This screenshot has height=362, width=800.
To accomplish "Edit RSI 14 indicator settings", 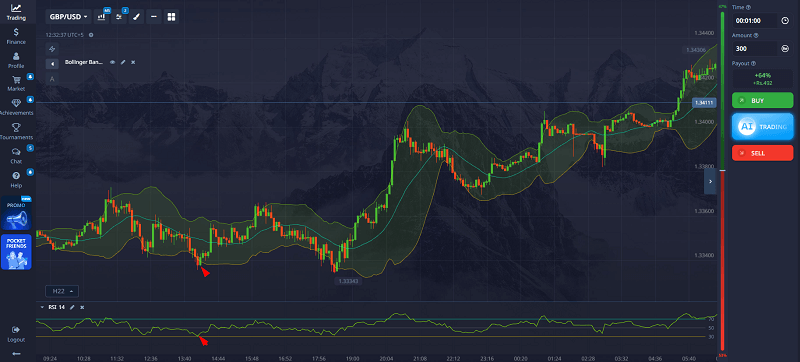I will (72, 307).
